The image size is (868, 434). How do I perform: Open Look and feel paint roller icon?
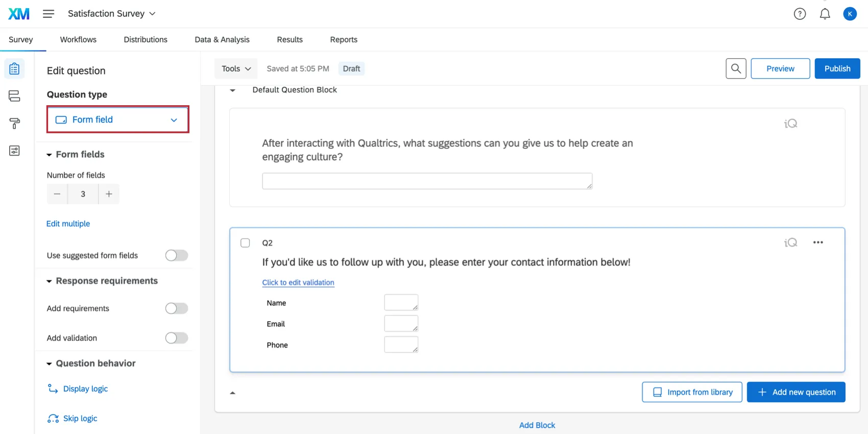[14, 123]
